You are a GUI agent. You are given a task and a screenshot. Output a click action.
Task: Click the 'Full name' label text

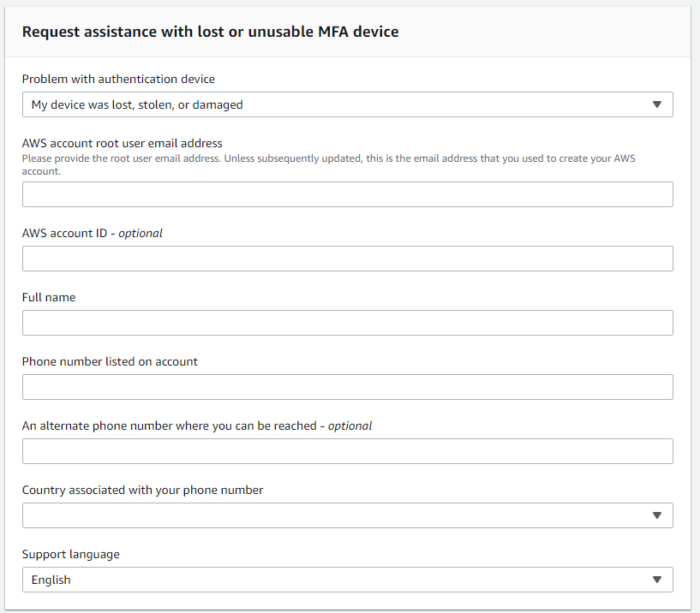49,297
